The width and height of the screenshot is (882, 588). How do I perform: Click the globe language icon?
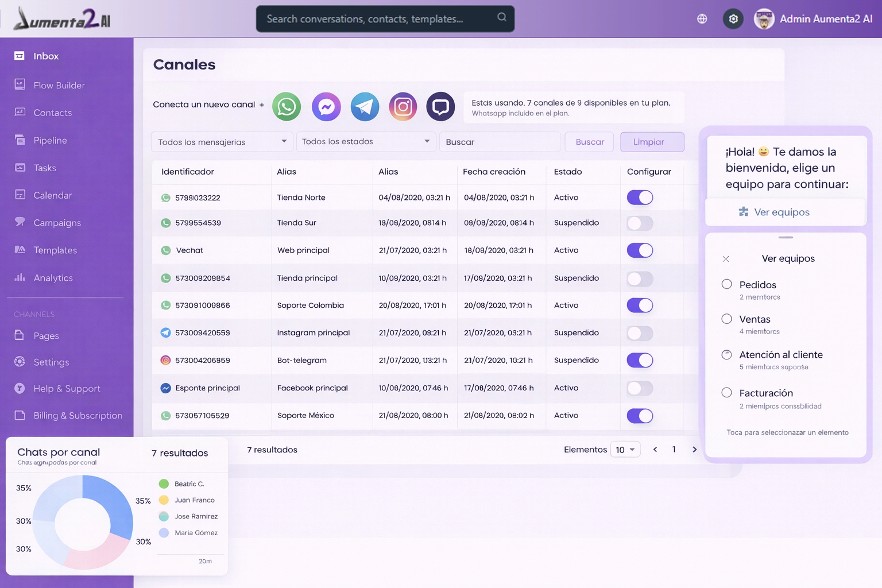[x=702, y=19]
